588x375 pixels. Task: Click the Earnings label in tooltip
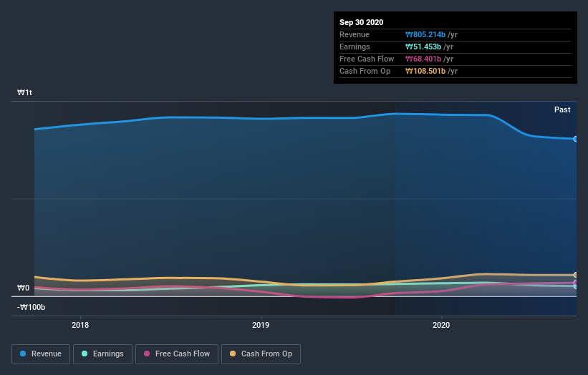pyautogui.click(x=355, y=47)
